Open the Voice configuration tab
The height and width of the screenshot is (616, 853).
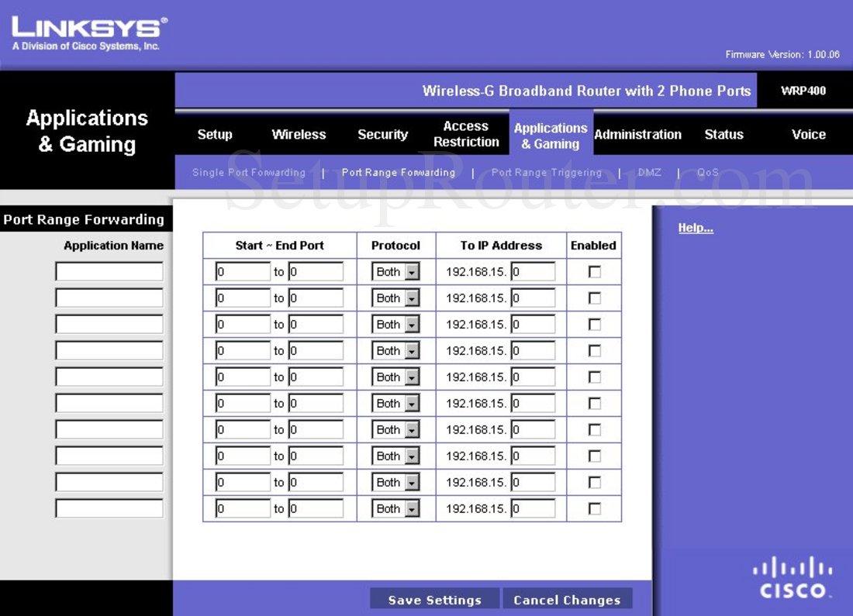click(808, 134)
